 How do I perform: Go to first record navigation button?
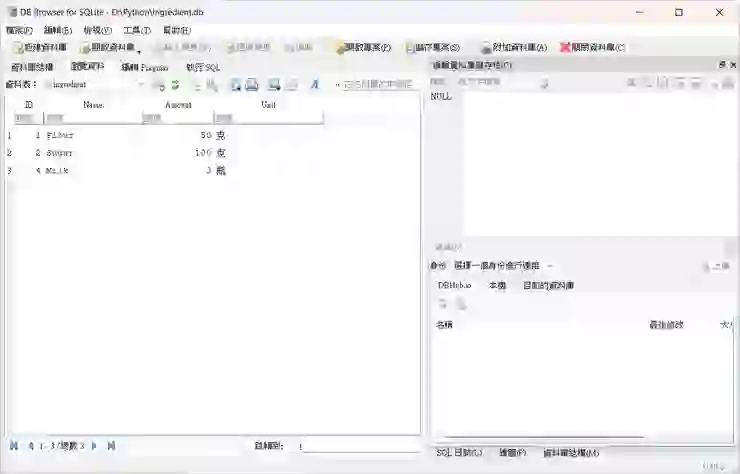point(14,445)
